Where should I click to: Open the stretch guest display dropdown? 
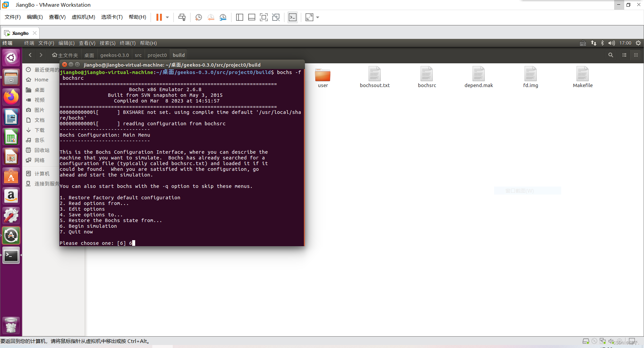click(x=318, y=17)
